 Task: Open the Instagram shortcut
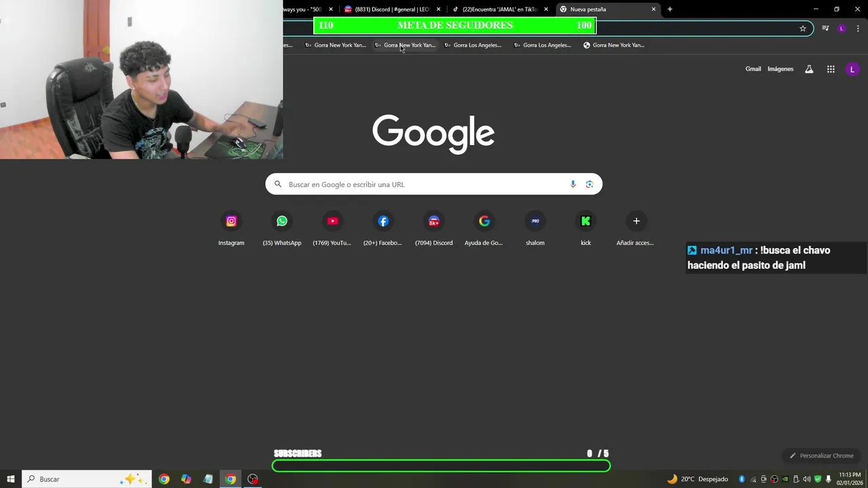[231, 229]
